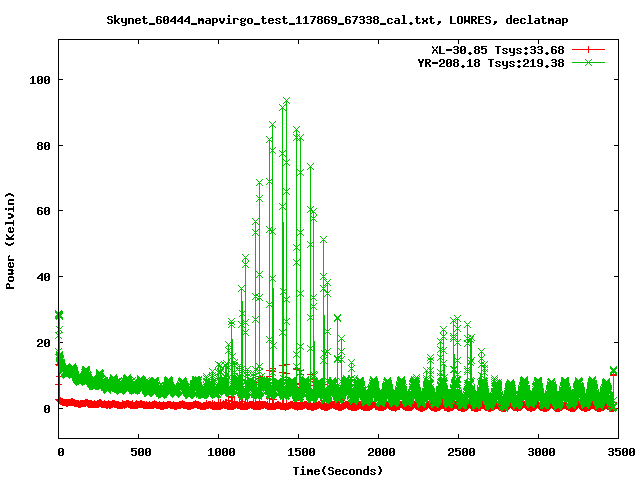Select the YR-208.18 Tsys:219.38 legend label
The width and height of the screenshot is (640, 480).
(x=491, y=63)
